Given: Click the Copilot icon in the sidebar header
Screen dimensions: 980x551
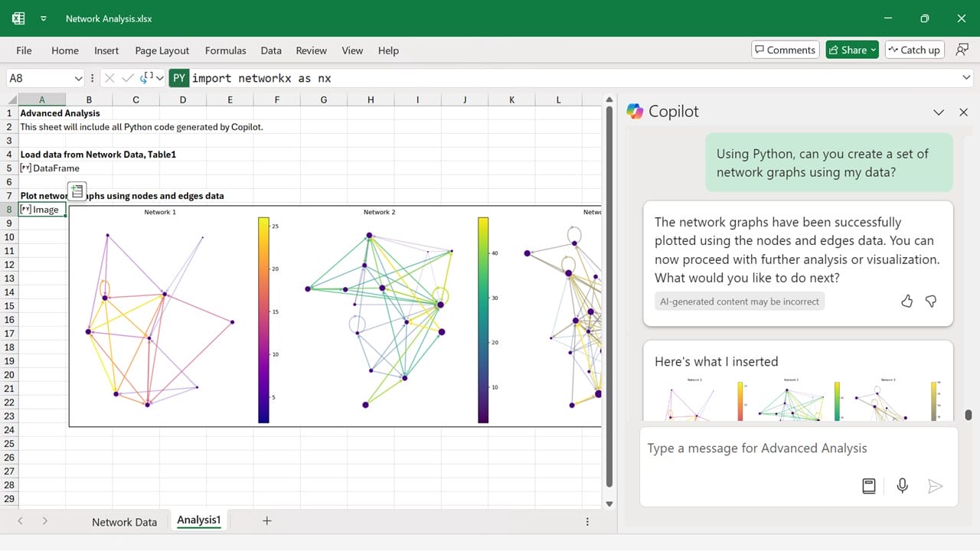Looking at the screenshot, I should [x=635, y=111].
